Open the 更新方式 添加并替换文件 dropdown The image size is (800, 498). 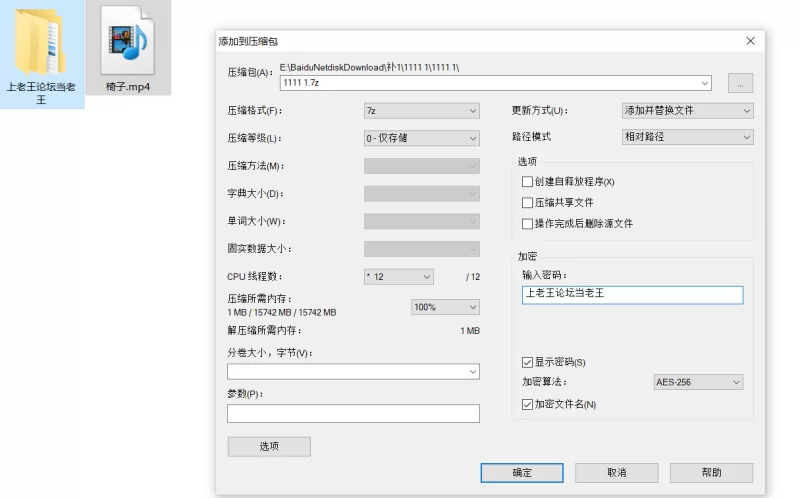(x=687, y=110)
